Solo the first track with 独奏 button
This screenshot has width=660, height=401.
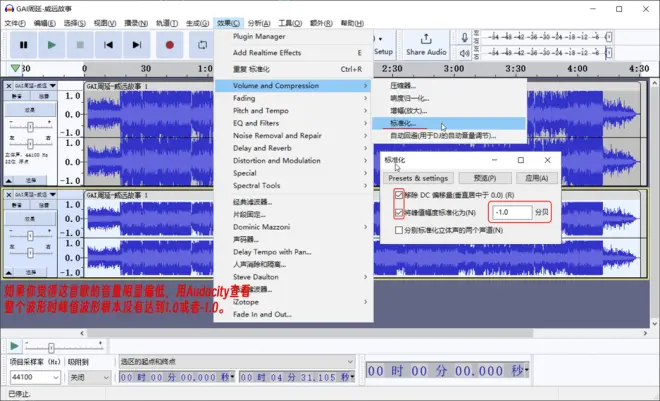point(44,96)
